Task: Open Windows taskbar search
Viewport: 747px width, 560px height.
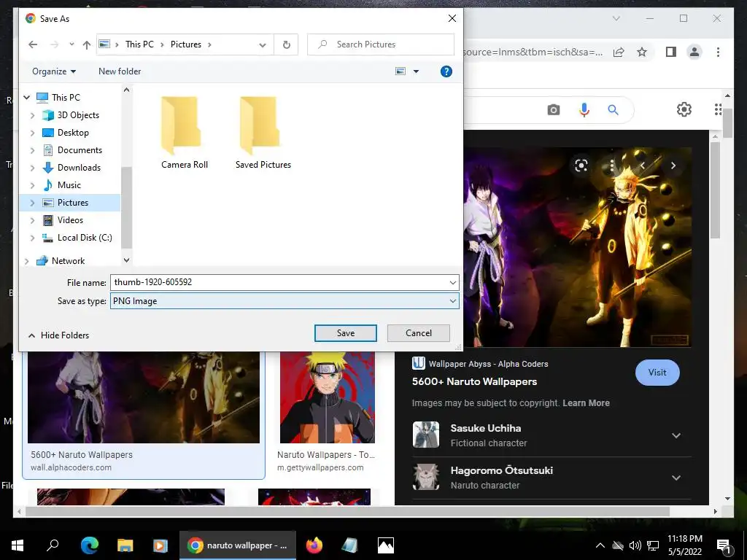Action: [53, 545]
